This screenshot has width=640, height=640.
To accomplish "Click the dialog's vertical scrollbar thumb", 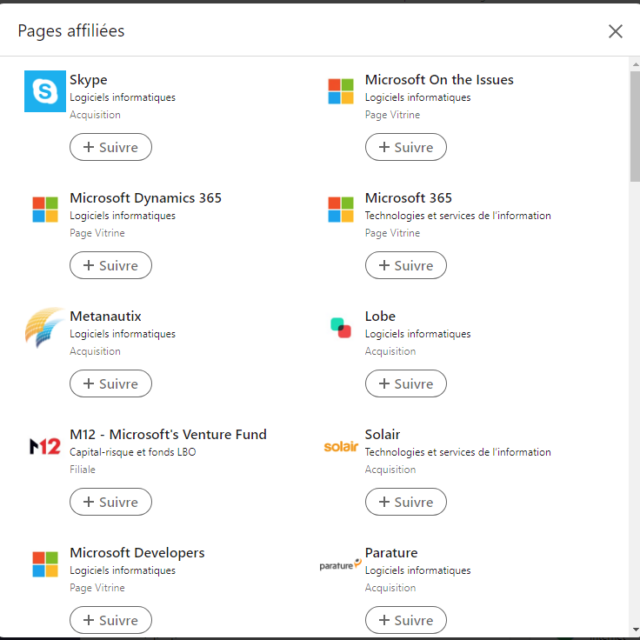I will [635, 127].
